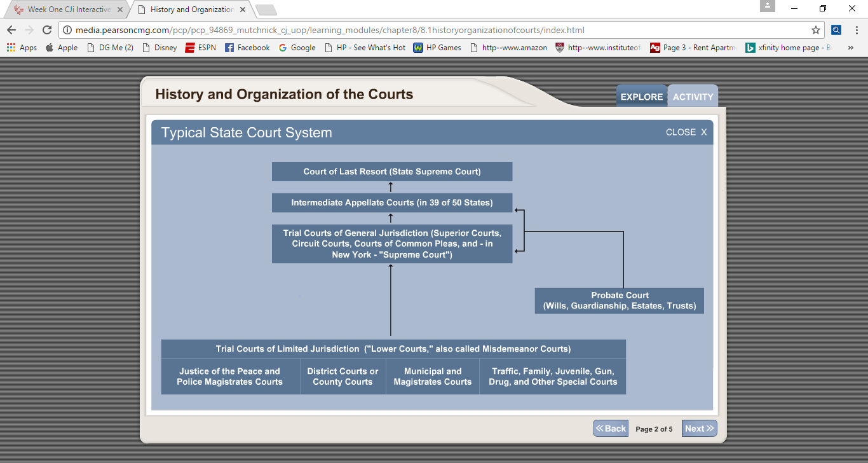
Task: Click the browser back arrow
Action: click(11, 30)
